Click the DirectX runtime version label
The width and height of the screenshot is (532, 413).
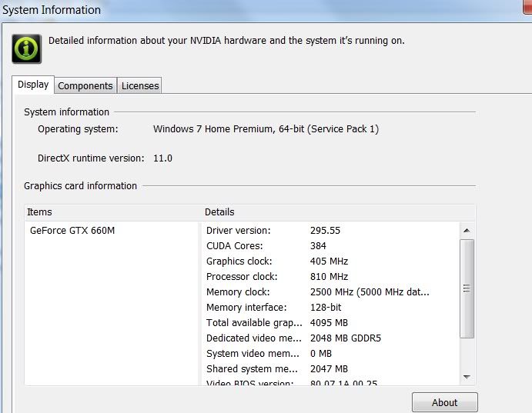click(91, 158)
